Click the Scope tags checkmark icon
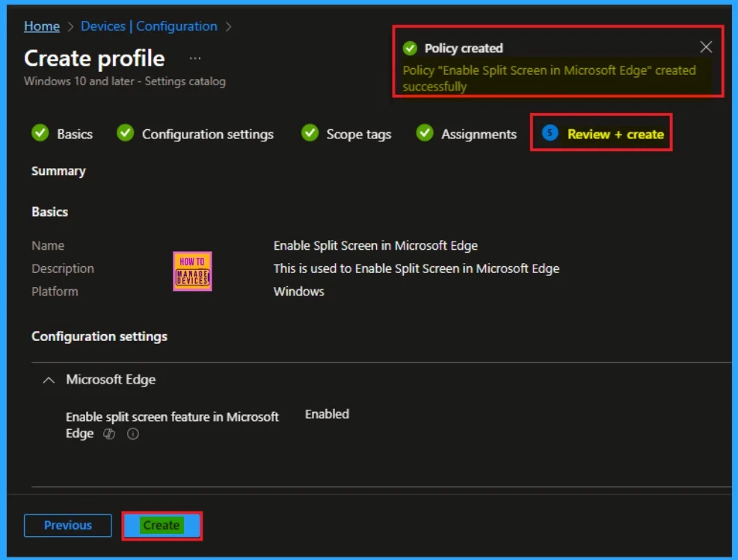The image size is (738, 560). coord(310,132)
